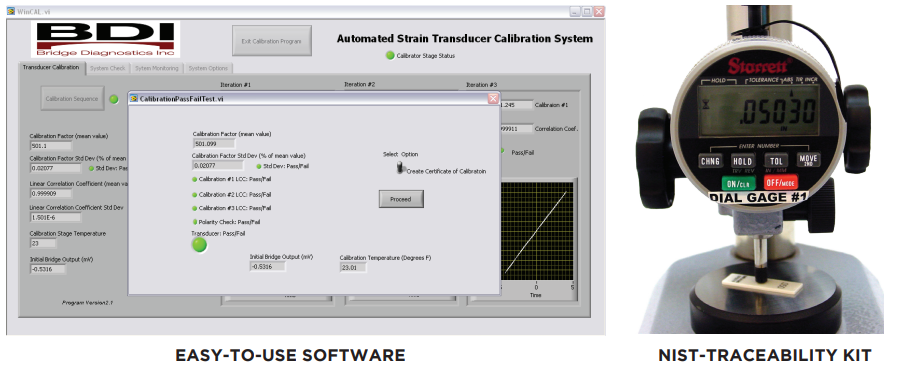Viewport: 906px width, 368px height.
Task: Click the Std Dev Pass/Fail indicator in dialog
Action: click(259, 166)
